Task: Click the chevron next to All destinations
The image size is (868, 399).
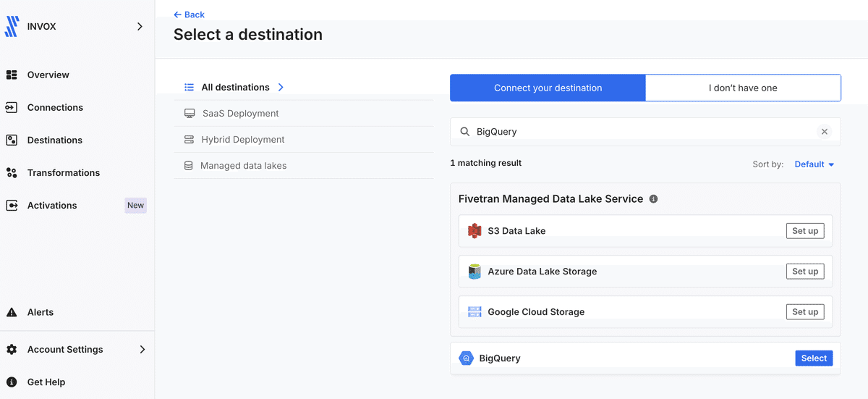Action: click(x=281, y=87)
